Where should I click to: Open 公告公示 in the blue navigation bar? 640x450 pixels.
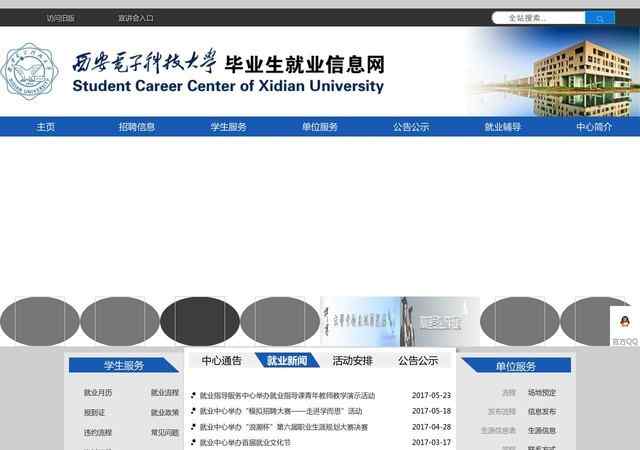click(x=411, y=127)
